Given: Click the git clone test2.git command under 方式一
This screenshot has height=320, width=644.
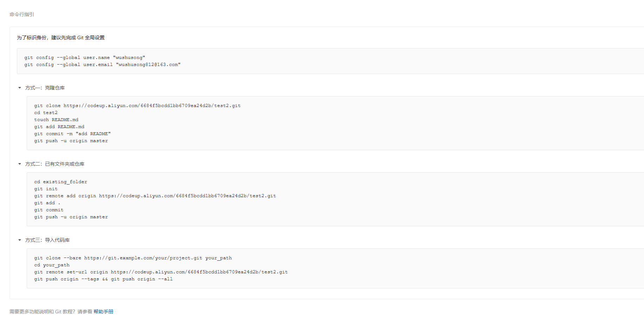Looking at the screenshot, I should [137, 106].
